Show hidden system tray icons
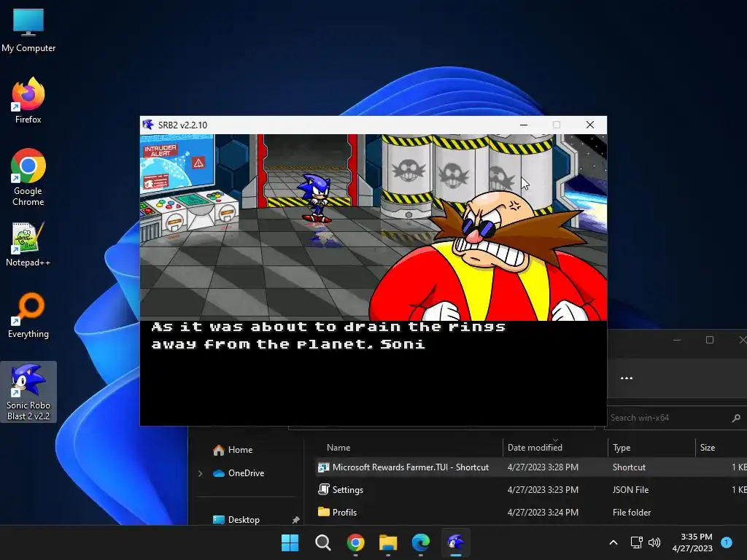The image size is (747, 560). tap(614, 542)
